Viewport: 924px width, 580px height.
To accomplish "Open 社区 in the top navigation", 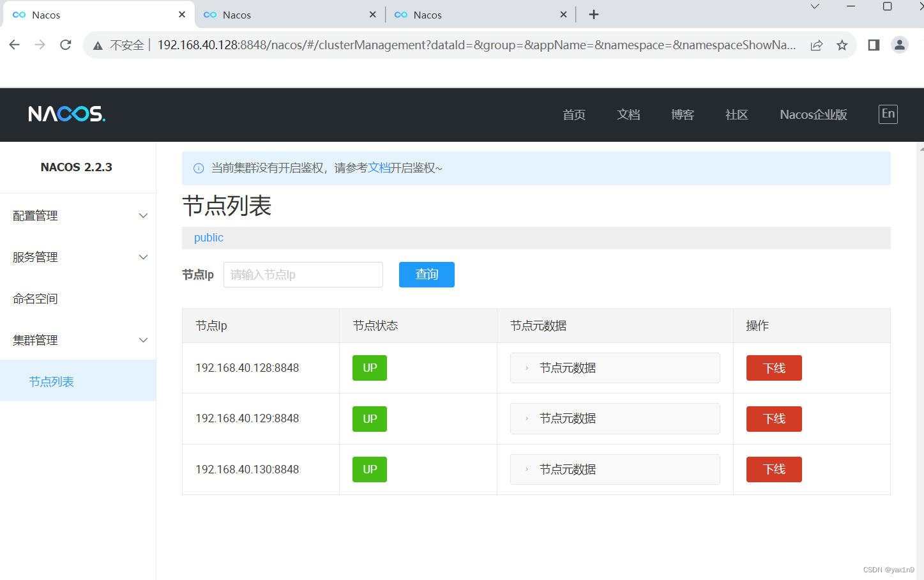I will pos(736,114).
